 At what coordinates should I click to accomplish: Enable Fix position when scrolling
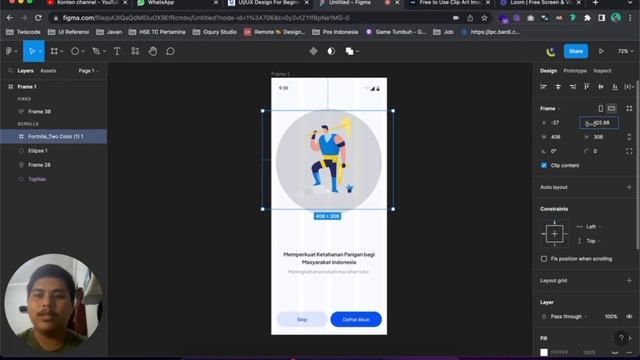(544, 259)
